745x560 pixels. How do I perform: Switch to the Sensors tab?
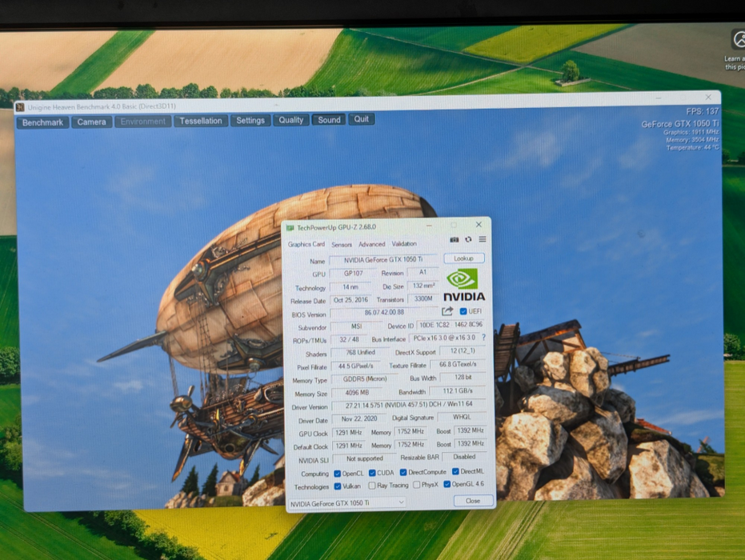342,245
